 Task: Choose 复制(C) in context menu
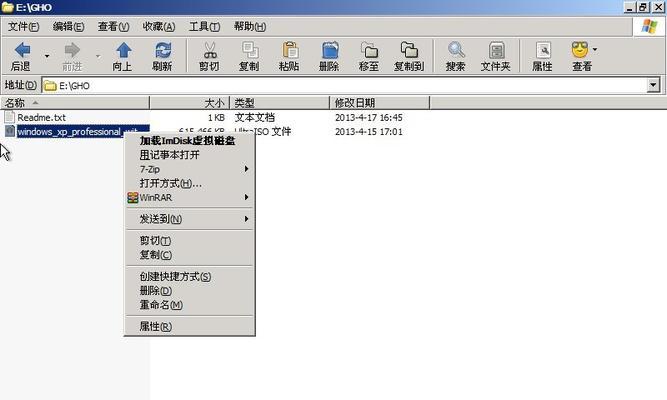pos(189,255)
